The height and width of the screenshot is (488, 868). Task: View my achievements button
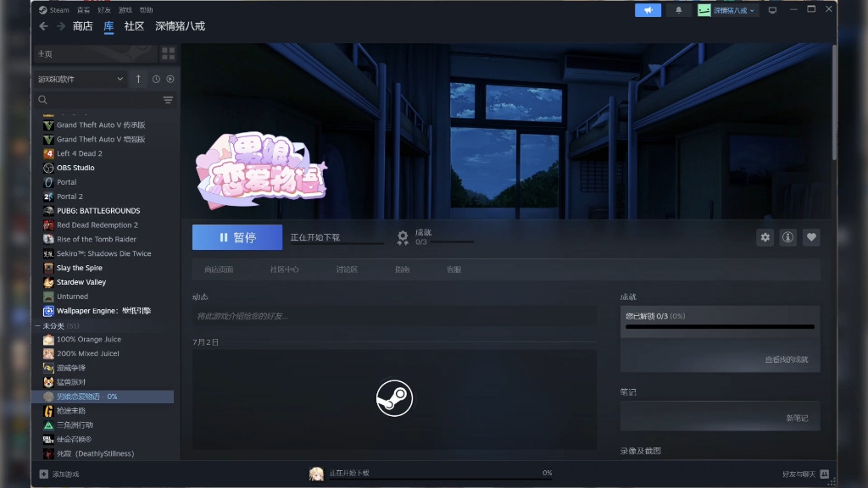tap(786, 359)
